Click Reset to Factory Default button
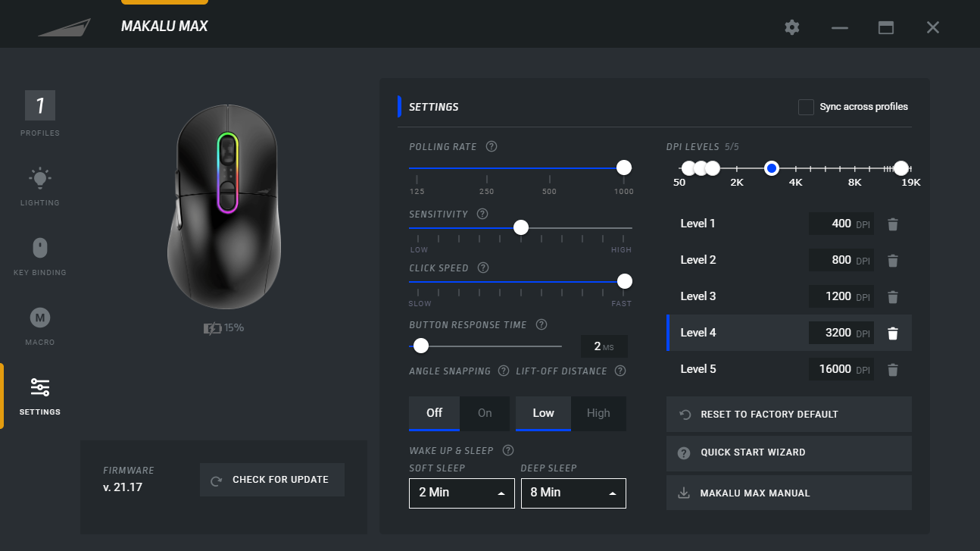 pos(789,414)
